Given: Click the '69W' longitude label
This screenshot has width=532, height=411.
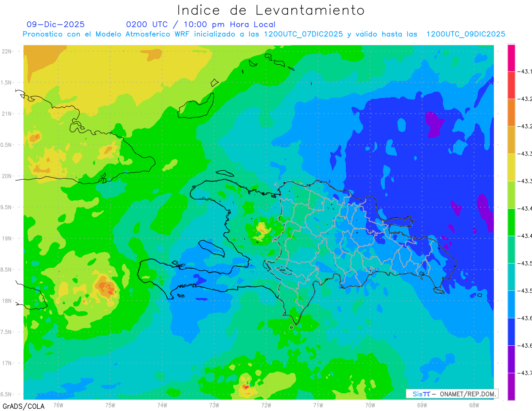Looking at the screenshot, I should tap(422, 405).
